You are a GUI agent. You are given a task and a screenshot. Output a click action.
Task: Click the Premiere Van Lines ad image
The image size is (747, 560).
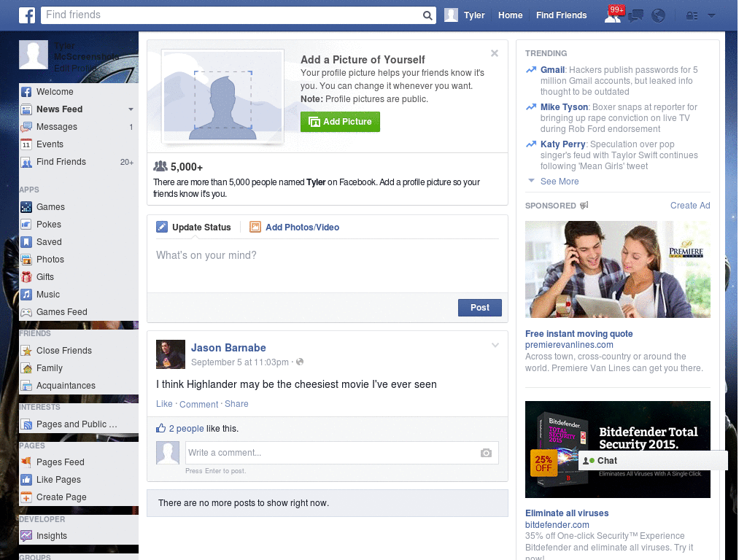coord(617,270)
